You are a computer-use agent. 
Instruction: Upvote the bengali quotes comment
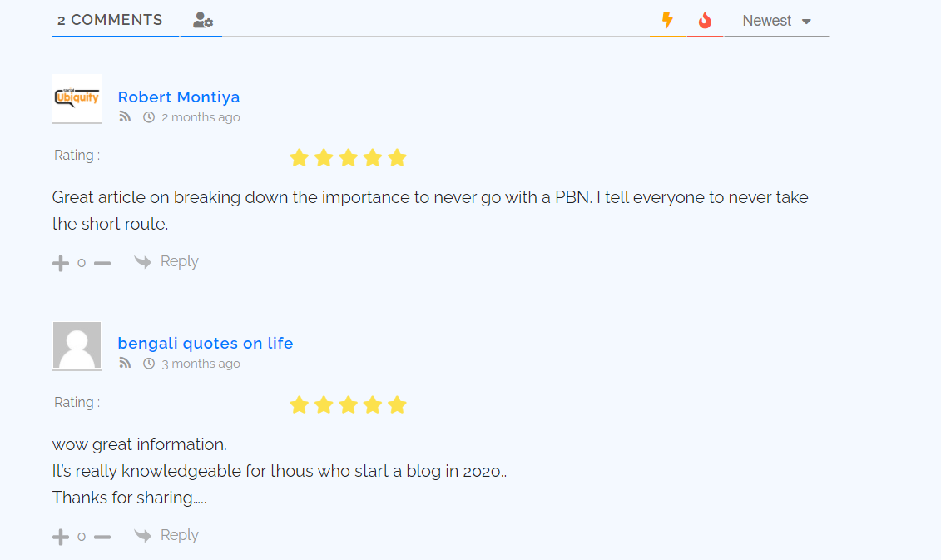(61, 537)
